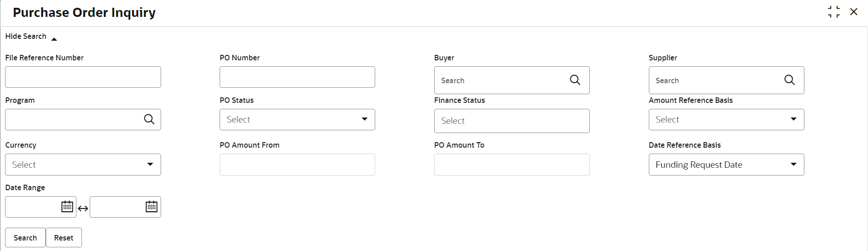This screenshot has width=868, height=251.
Task: Open the Date Range start calendar picker
Action: coord(67,207)
